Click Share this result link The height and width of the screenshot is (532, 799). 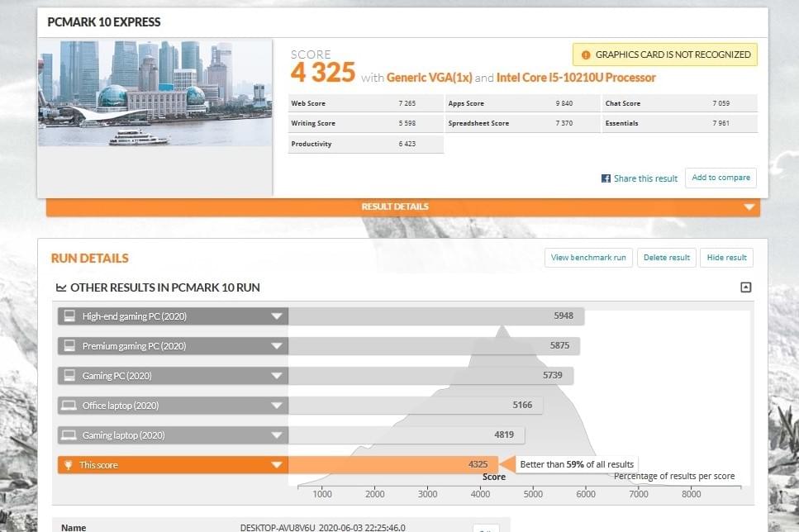tap(645, 178)
